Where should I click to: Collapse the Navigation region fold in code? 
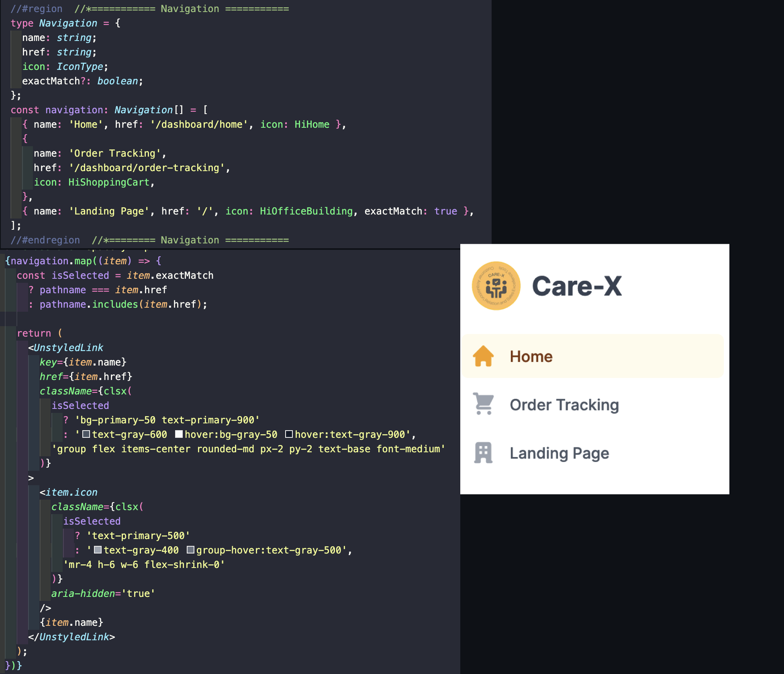click(36, 8)
